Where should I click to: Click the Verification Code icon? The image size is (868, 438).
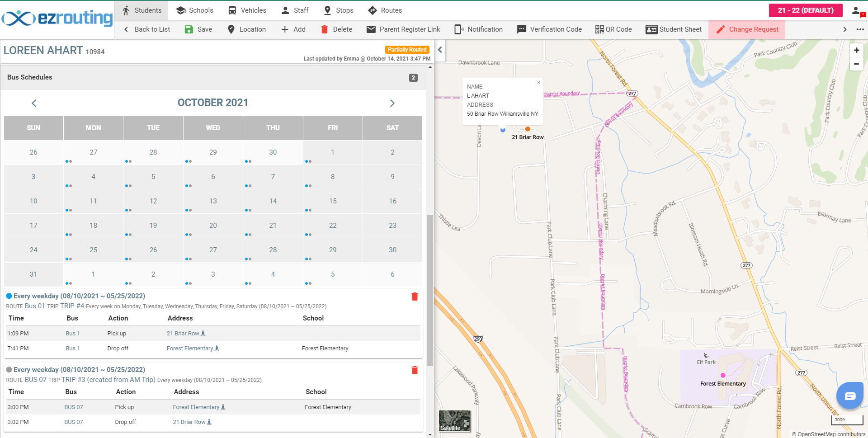(x=521, y=29)
